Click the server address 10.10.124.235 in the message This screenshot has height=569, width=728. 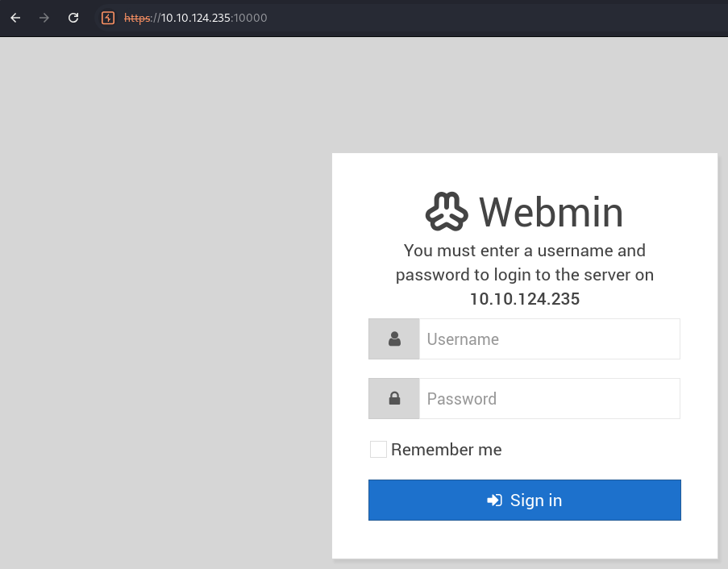tap(525, 299)
